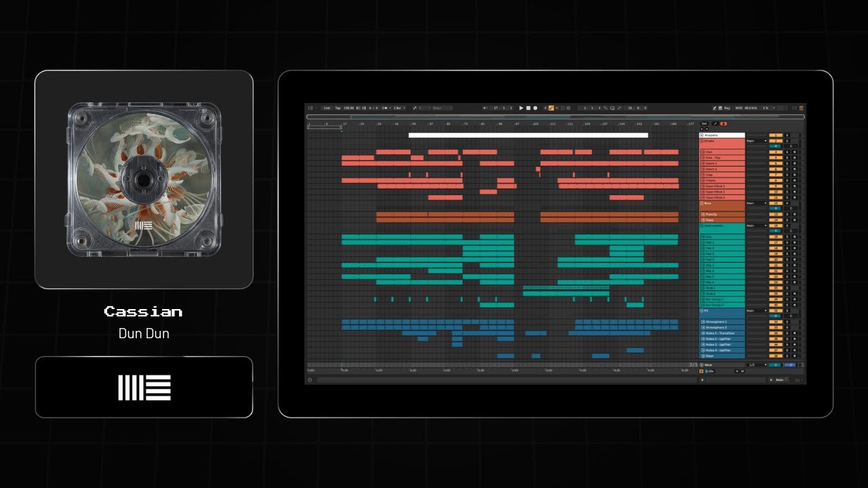The height and width of the screenshot is (488, 868).
Task: Open the Bass group Main routing dropdown
Action: [756, 203]
